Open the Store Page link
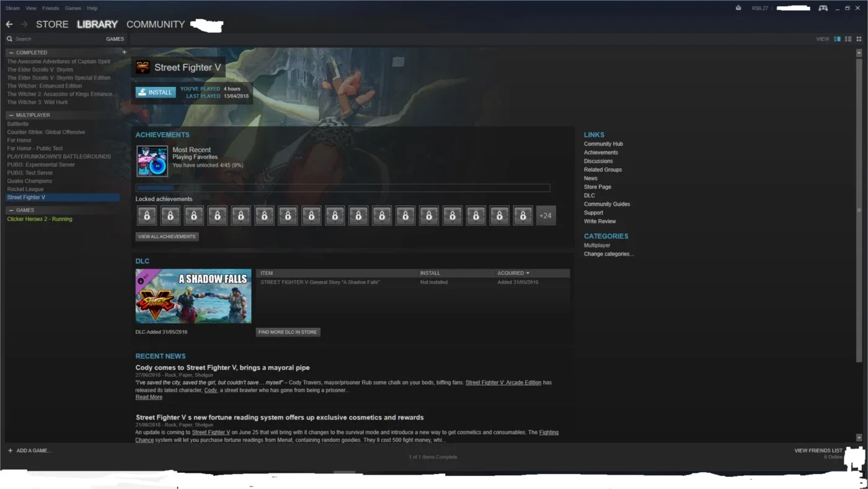Screen dimensions: 868x489 coord(597,187)
